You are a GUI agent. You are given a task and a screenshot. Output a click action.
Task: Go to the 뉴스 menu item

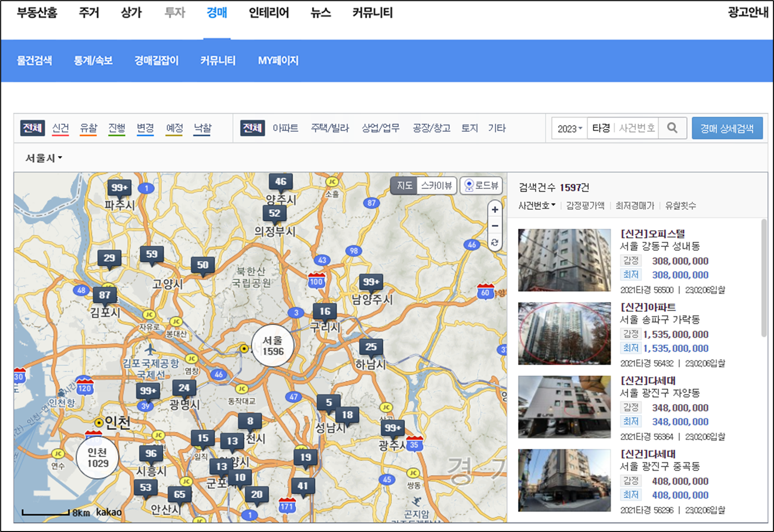(x=320, y=13)
